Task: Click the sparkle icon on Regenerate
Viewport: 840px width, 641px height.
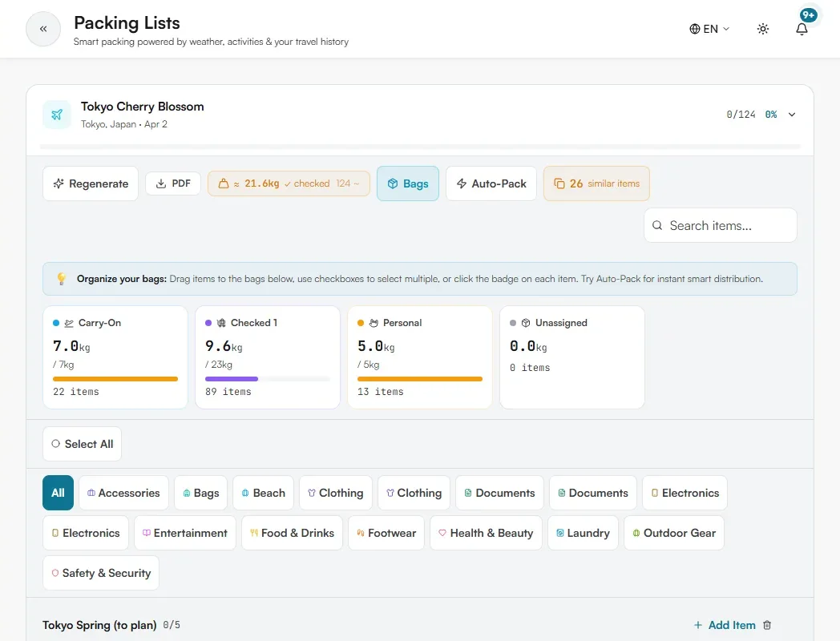Action: pyautogui.click(x=59, y=183)
